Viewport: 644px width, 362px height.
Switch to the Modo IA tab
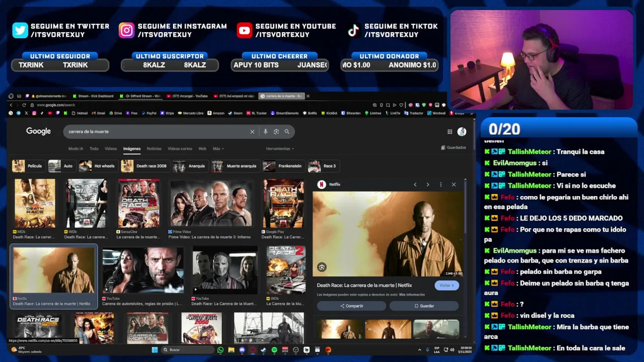click(x=75, y=149)
